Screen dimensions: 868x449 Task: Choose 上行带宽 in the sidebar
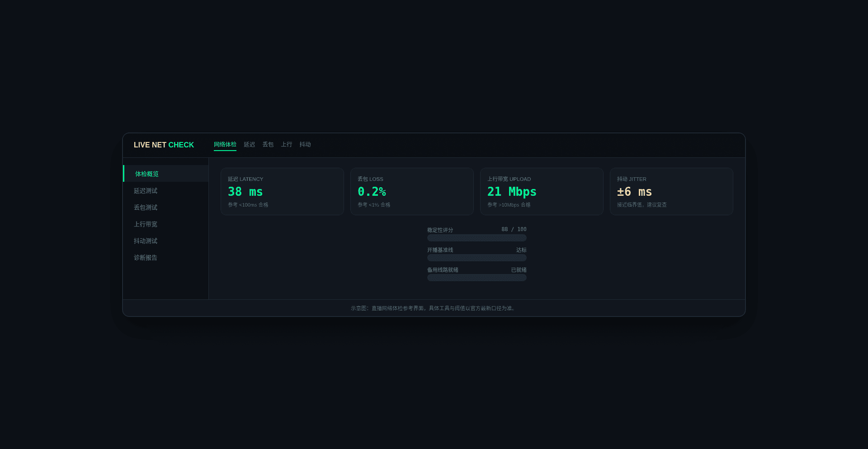(x=166, y=224)
